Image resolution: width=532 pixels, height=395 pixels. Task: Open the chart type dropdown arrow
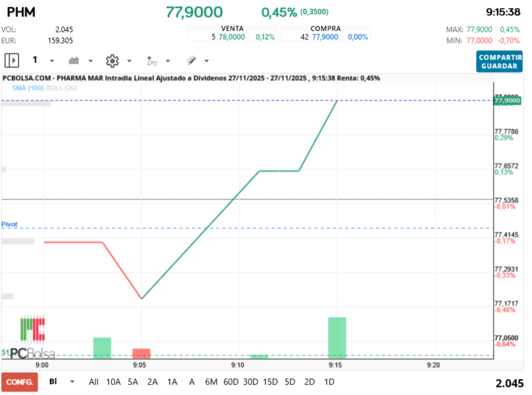point(91,61)
